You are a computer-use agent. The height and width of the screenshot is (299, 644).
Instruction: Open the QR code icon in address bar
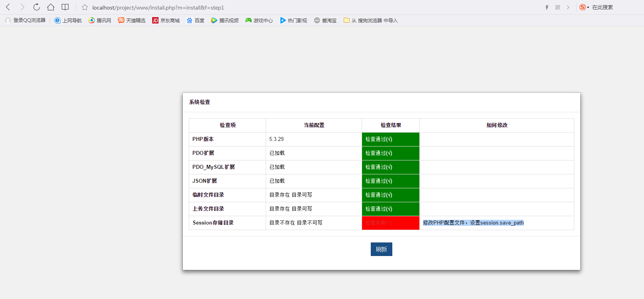point(558,8)
